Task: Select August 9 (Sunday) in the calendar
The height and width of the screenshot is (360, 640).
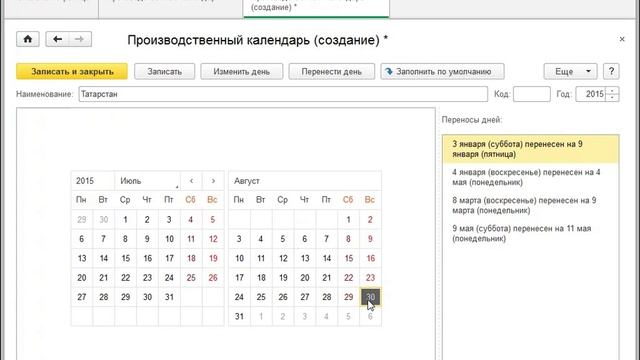Action: point(370,239)
